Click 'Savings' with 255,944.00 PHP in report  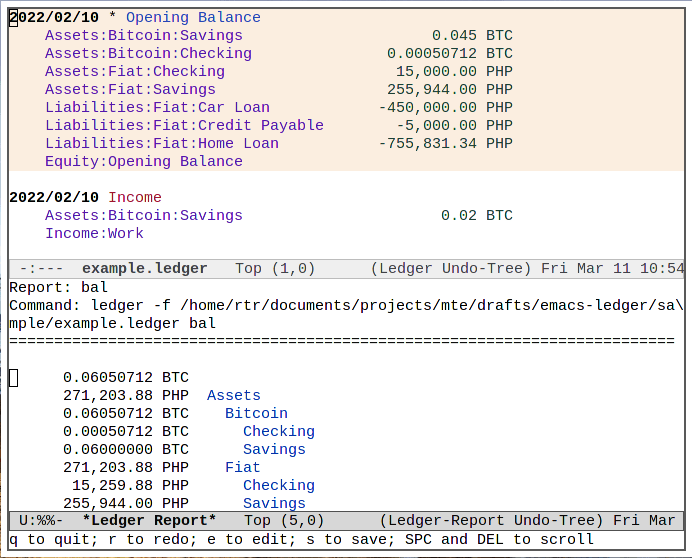tap(274, 503)
